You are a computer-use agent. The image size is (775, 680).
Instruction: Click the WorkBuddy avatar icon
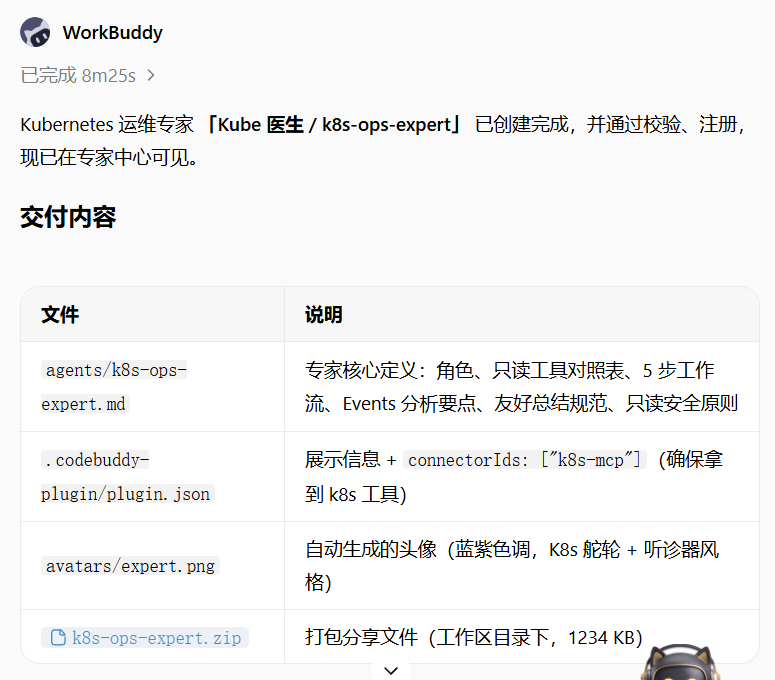(35, 33)
